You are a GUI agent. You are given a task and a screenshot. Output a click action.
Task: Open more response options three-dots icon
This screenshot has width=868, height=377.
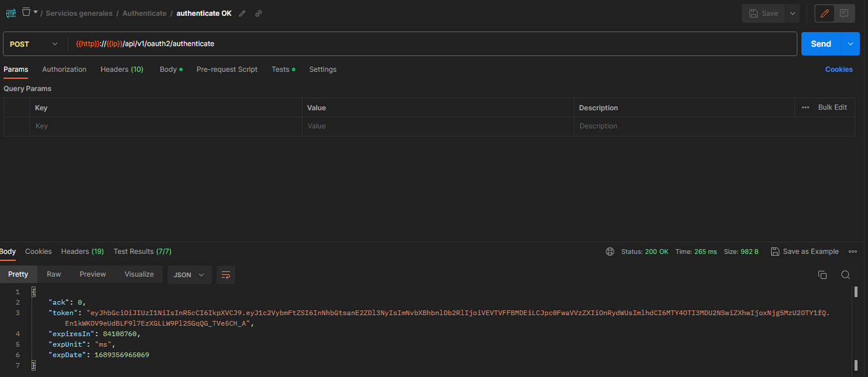(853, 252)
